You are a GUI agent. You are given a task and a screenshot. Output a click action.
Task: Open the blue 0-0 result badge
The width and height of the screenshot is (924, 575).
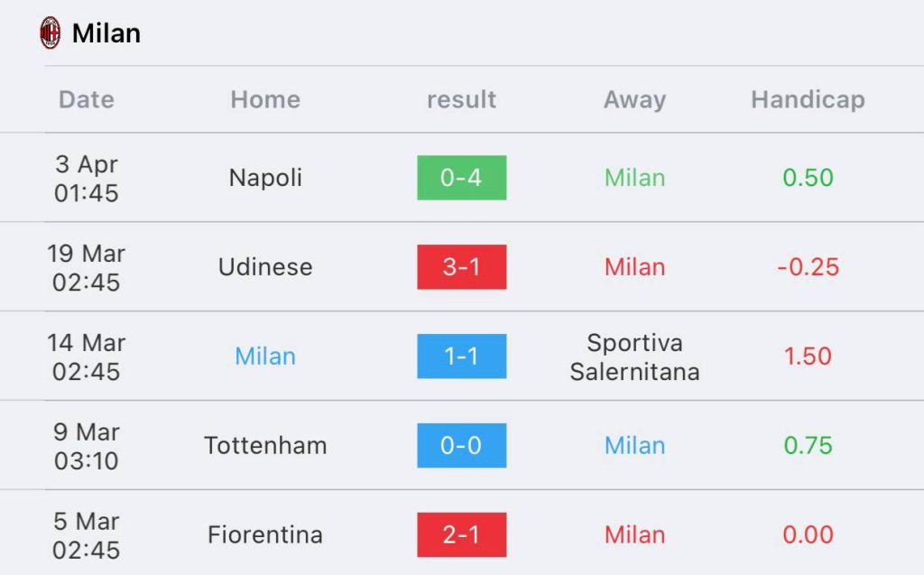pyautogui.click(x=461, y=445)
